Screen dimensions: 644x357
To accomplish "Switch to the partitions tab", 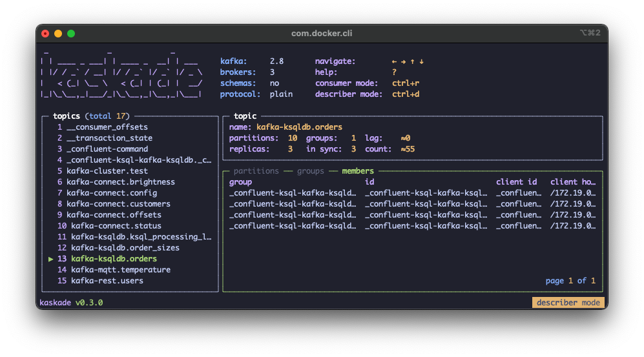I will pos(256,171).
